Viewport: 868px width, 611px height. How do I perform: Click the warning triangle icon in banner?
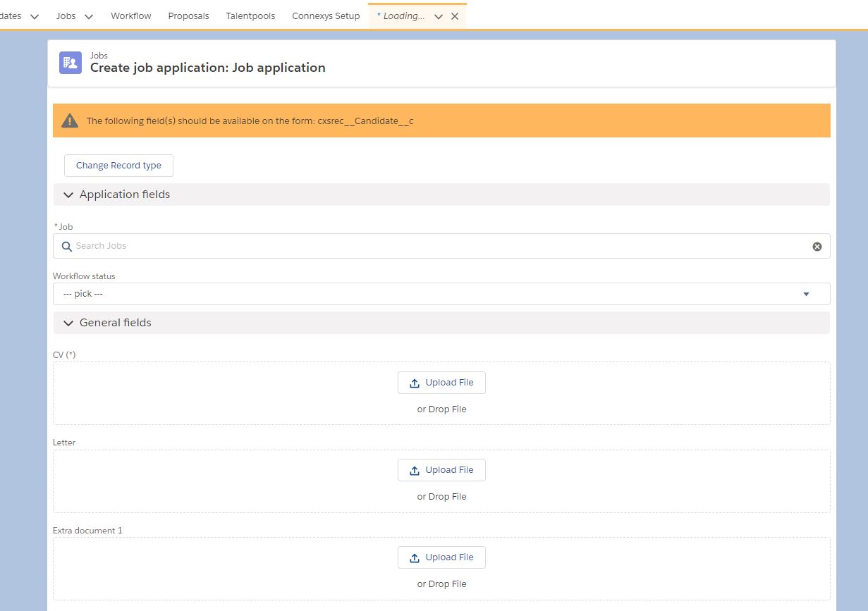click(x=70, y=121)
